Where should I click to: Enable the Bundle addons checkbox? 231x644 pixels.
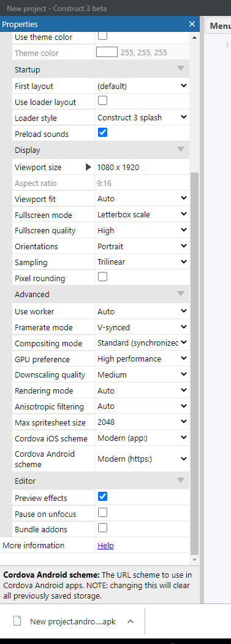click(102, 528)
